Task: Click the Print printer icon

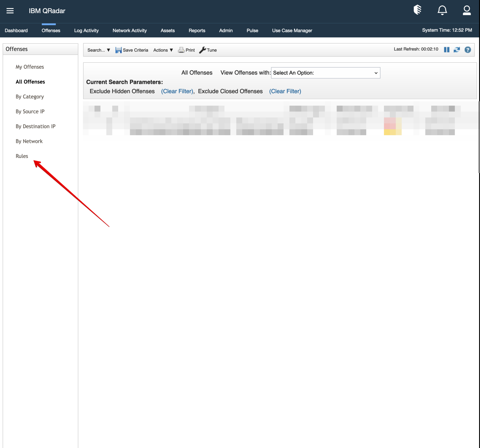Action: pyautogui.click(x=181, y=50)
